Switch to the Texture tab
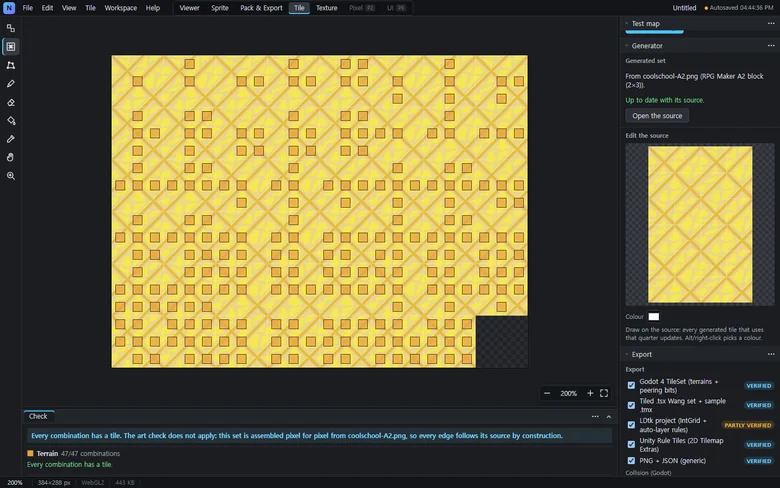780x488 pixels. (x=326, y=8)
